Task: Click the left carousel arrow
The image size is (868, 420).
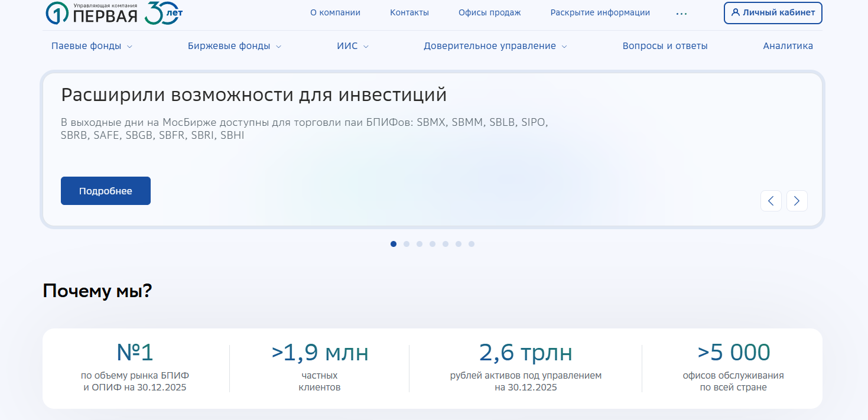Action: [771, 201]
